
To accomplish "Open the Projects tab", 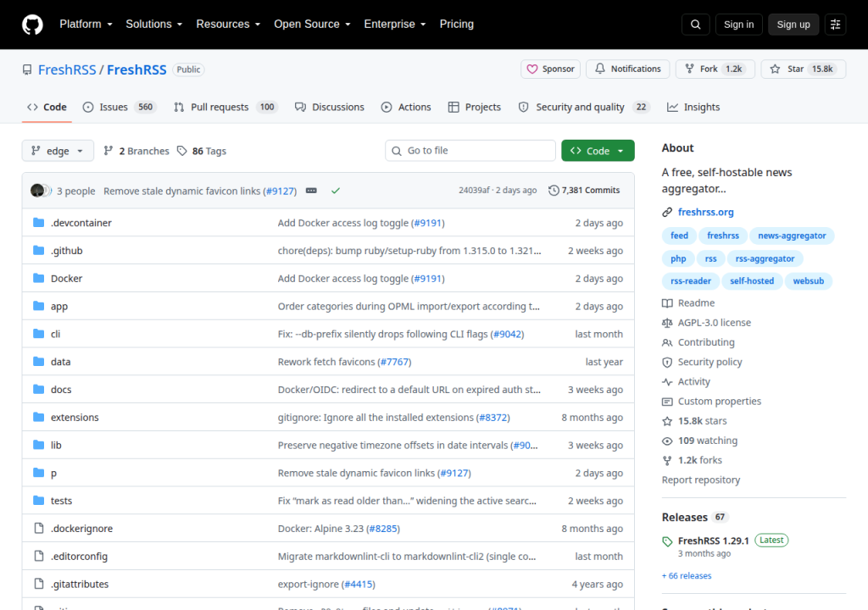I will (x=475, y=108).
